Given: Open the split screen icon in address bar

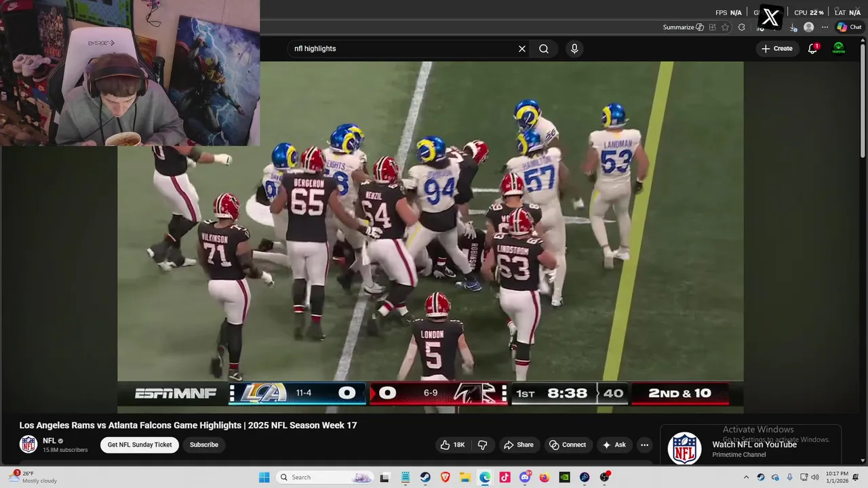Looking at the screenshot, I should pyautogui.click(x=713, y=27).
